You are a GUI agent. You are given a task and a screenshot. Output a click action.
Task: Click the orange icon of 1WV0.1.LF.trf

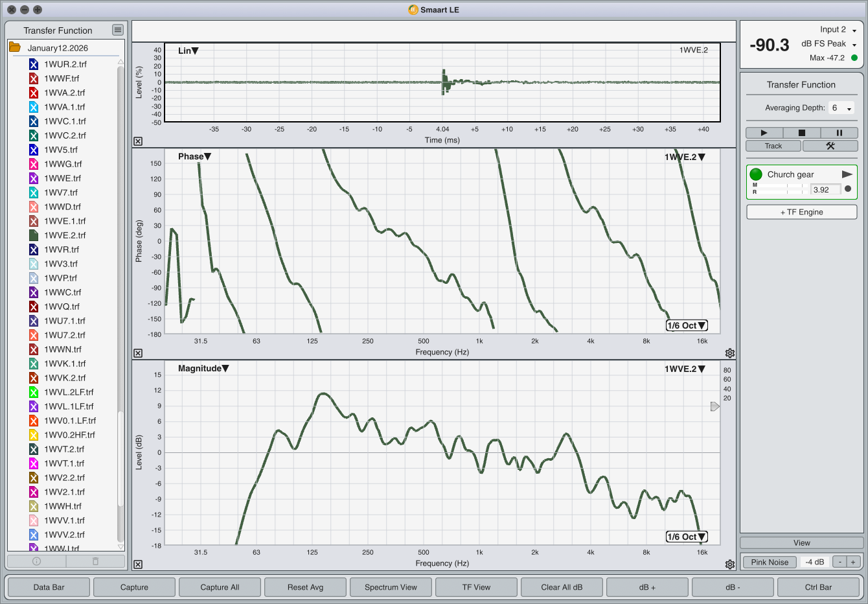[x=34, y=421]
